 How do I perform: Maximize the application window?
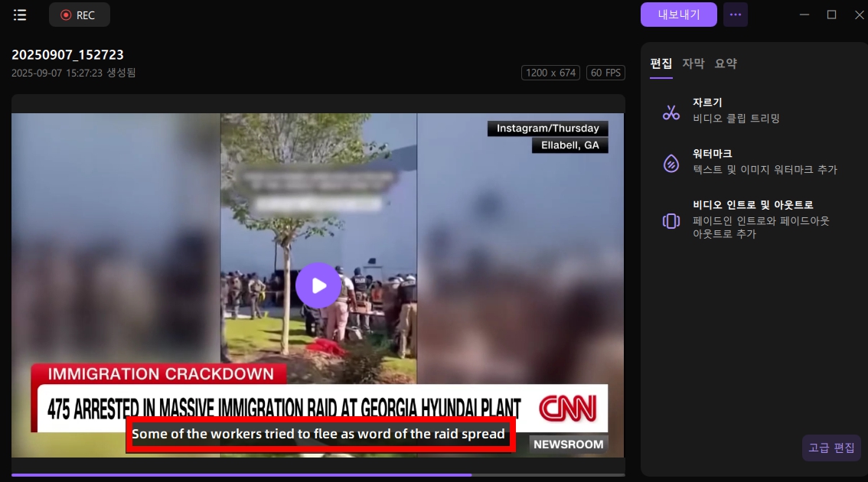(x=831, y=15)
